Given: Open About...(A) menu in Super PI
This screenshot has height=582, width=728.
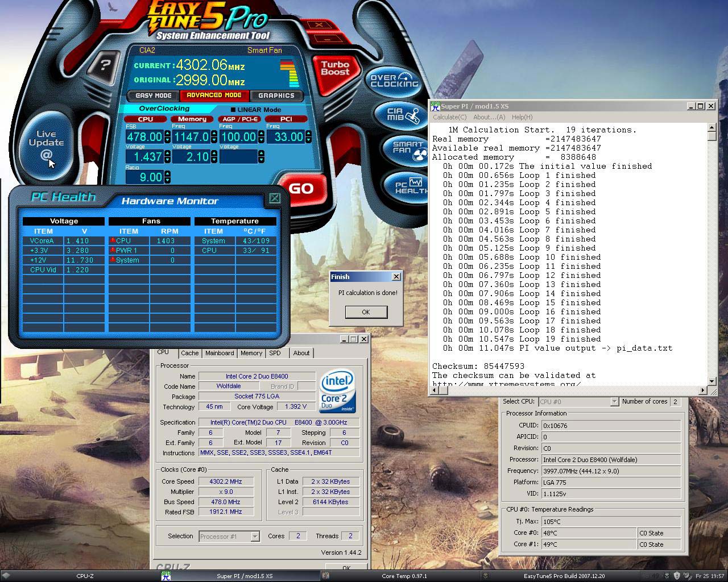Looking at the screenshot, I should [489, 117].
